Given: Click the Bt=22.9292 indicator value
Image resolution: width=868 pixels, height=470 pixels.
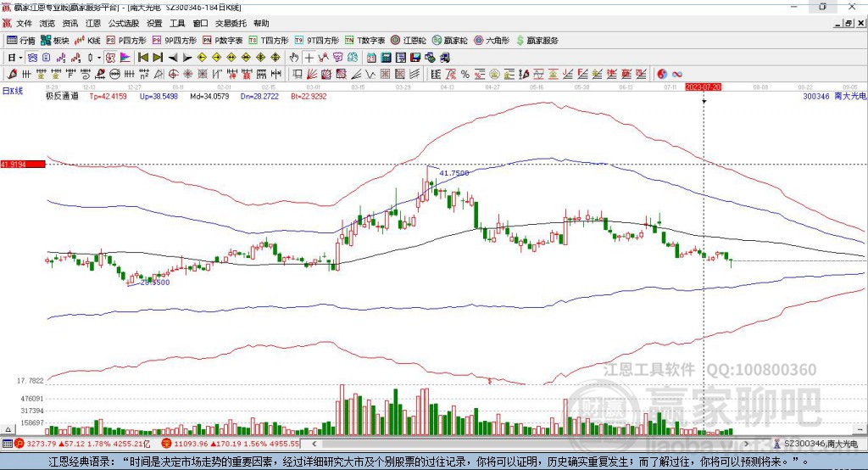Looking at the screenshot, I should [309, 96].
